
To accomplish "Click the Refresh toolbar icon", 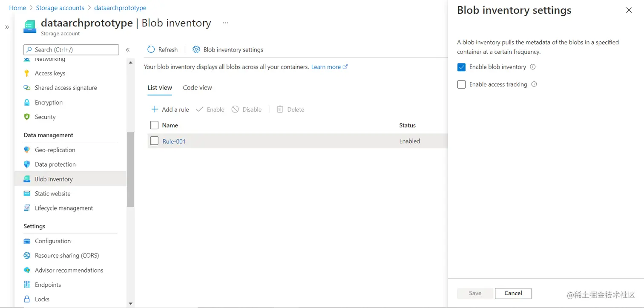I will (x=151, y=49).
